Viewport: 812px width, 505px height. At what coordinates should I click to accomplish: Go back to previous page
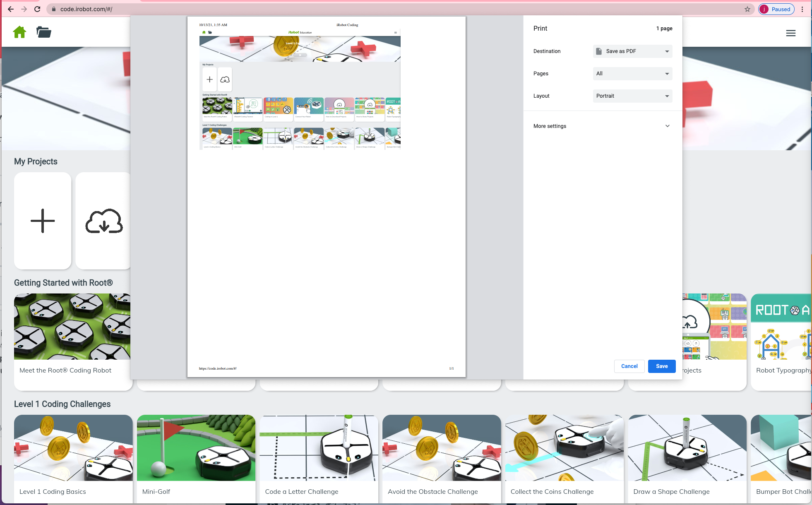[11, 9]
